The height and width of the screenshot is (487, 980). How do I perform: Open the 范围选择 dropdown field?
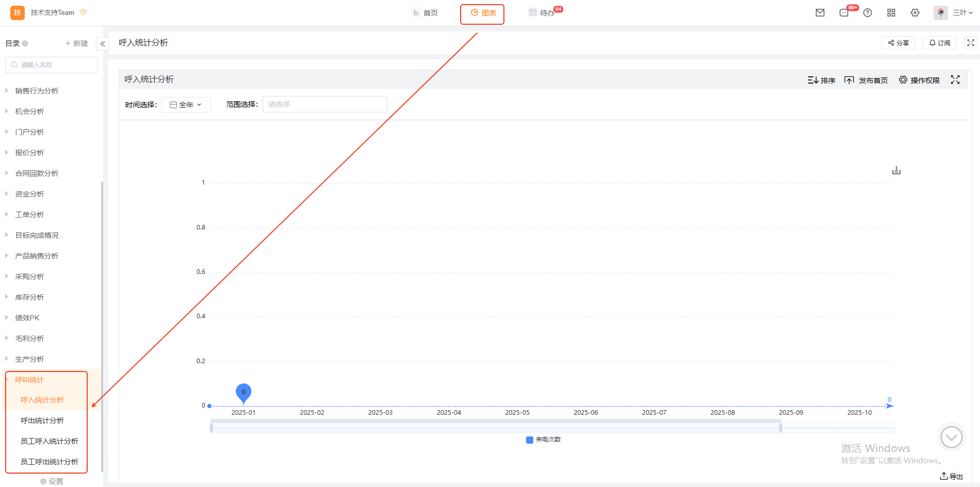(x=324, y=104)
